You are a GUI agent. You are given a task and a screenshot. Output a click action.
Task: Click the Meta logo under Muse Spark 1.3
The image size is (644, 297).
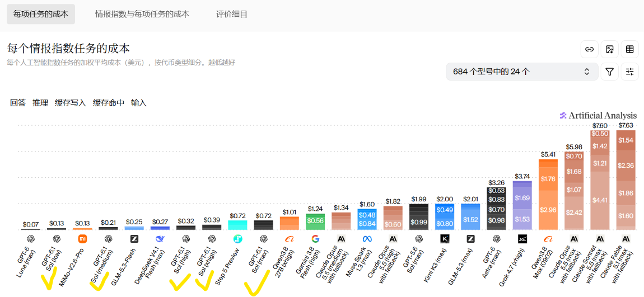pos(367,239)
